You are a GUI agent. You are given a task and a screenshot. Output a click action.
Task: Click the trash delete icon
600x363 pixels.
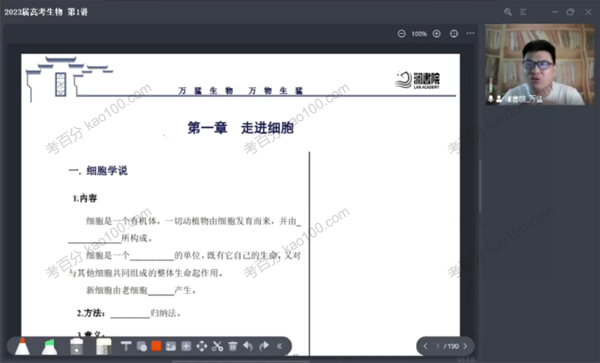[x=233, y=347]
